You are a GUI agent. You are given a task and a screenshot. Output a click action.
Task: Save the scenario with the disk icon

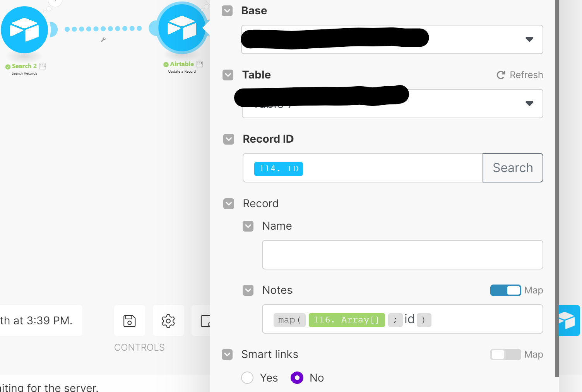pos(129,321)
